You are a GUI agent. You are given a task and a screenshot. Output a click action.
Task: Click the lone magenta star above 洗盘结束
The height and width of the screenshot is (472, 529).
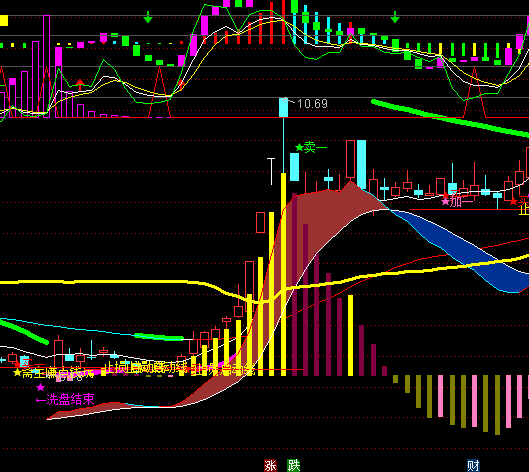click(40, 387)
